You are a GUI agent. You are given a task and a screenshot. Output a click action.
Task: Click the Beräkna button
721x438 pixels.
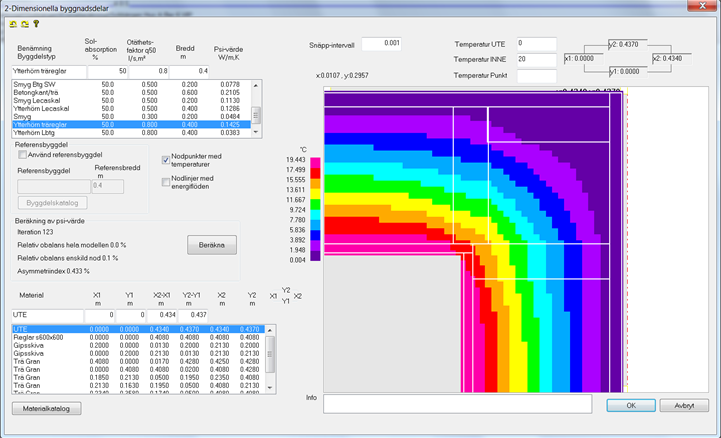pyautogui.click(x=212, y=245)
